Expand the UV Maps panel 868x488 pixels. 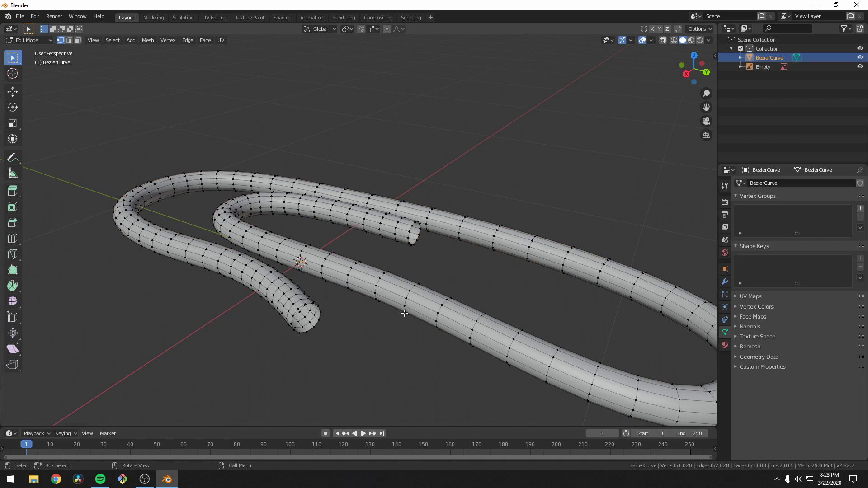point(750,296)
